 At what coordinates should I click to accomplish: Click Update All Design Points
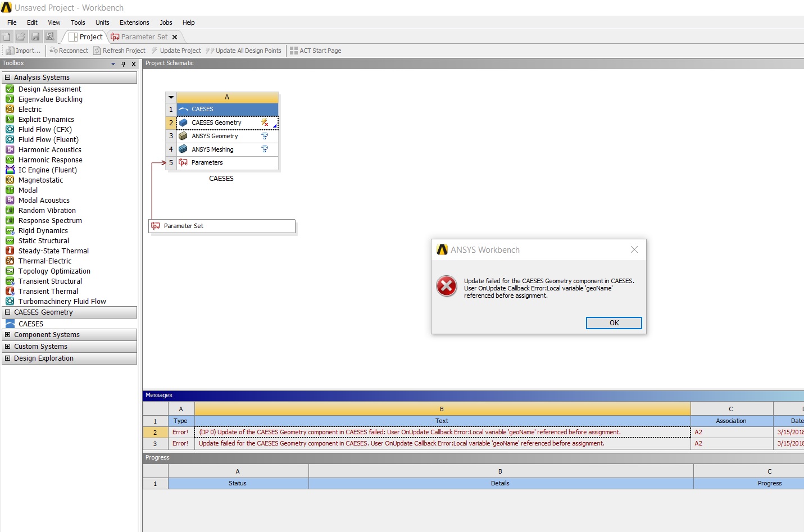coord(243,51)
